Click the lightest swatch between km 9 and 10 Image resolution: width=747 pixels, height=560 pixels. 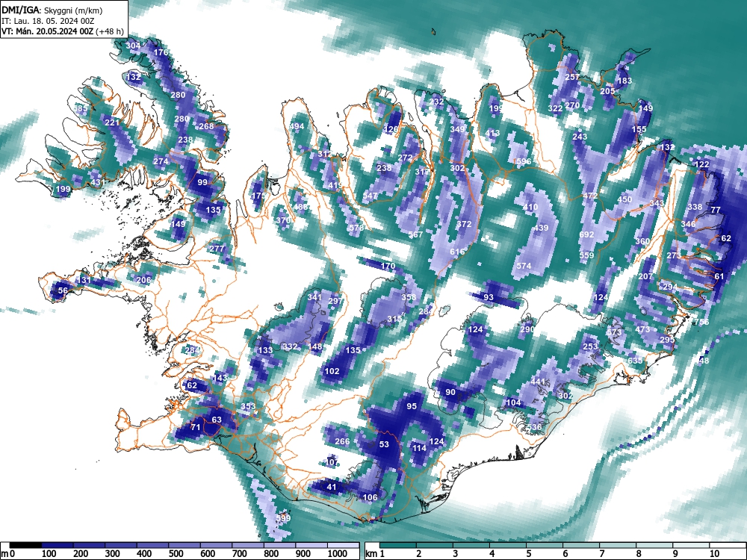coord(692,545)
